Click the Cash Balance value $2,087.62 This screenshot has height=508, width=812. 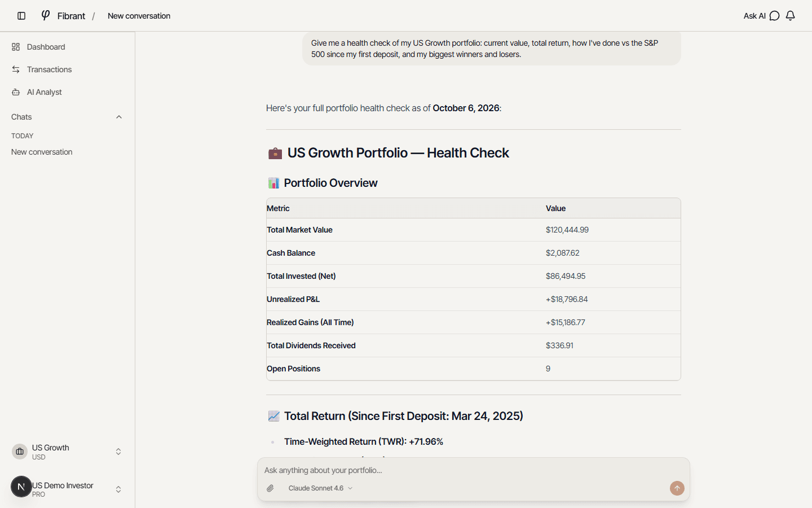point(563,253)
